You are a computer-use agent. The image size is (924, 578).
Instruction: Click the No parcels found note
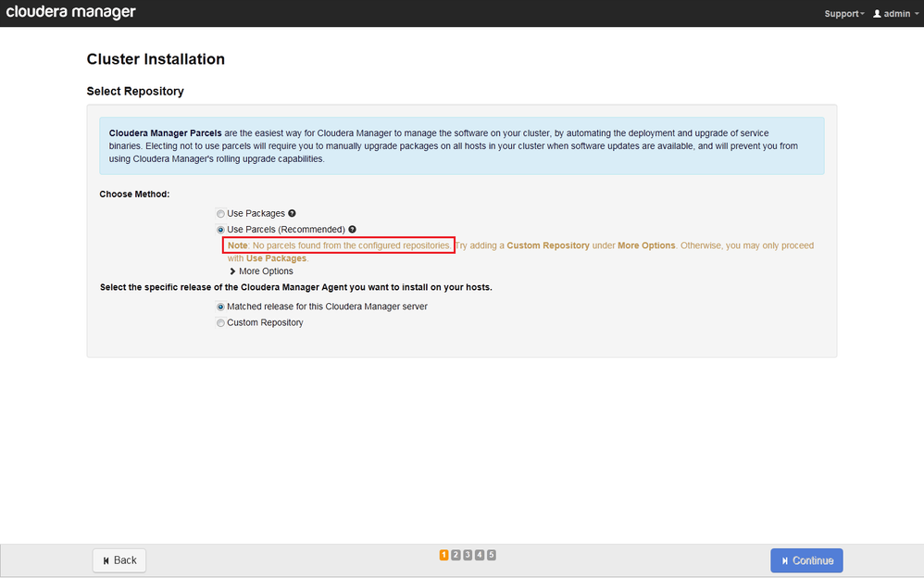[339, 245]
